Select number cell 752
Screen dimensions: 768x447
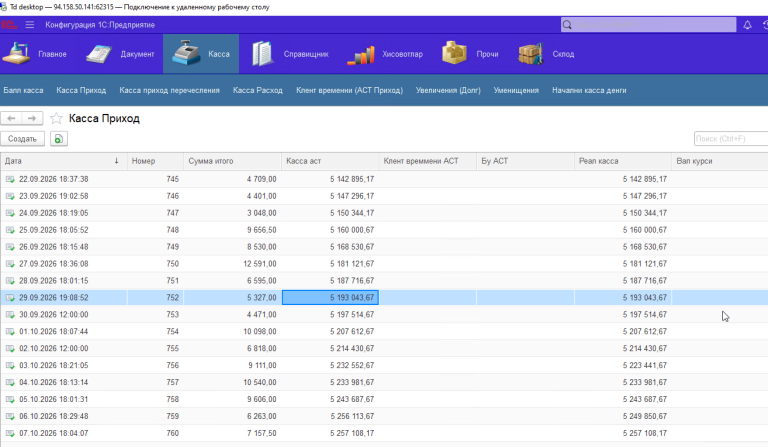[x=155, y=298]
